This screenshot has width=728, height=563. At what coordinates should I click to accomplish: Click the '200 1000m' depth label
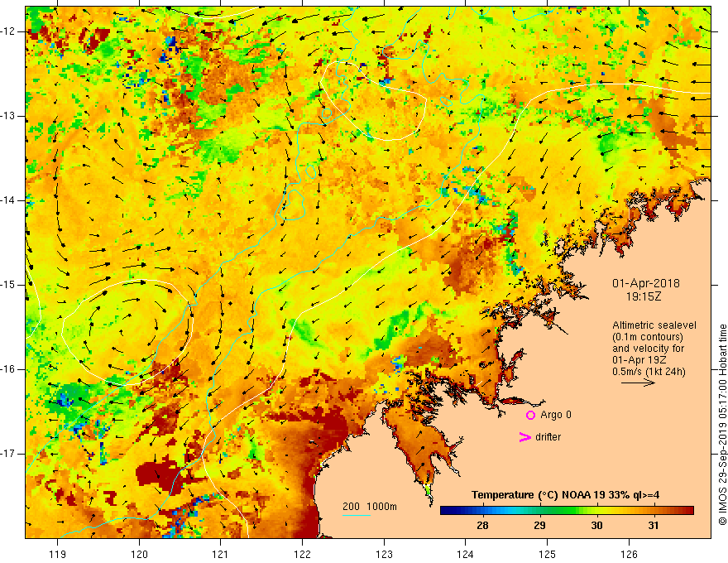coord(370,507)
